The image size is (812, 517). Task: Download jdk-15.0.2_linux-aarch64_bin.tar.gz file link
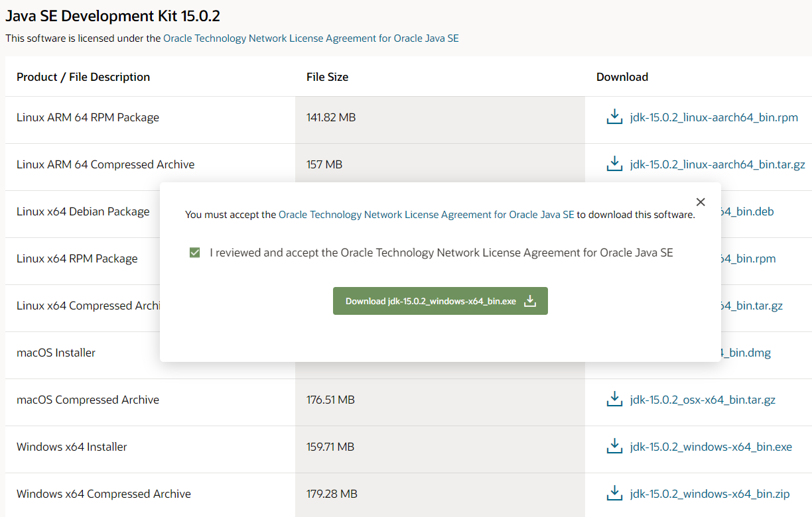[717, 164]
